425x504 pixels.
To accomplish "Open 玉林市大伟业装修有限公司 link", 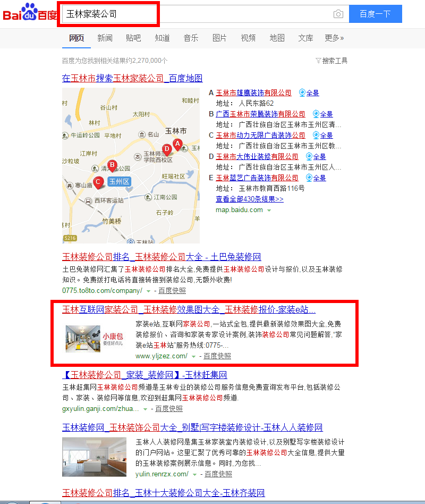I will click(x=257, y=156).
